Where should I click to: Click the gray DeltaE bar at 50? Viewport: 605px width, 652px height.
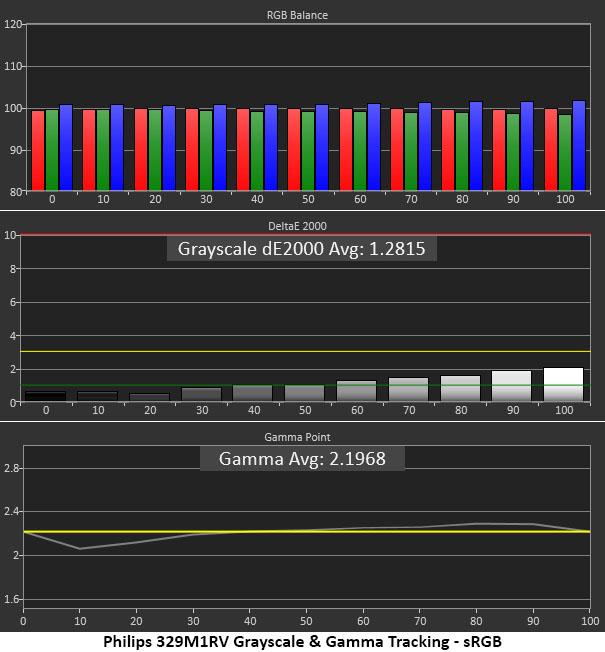pos(305,393)
